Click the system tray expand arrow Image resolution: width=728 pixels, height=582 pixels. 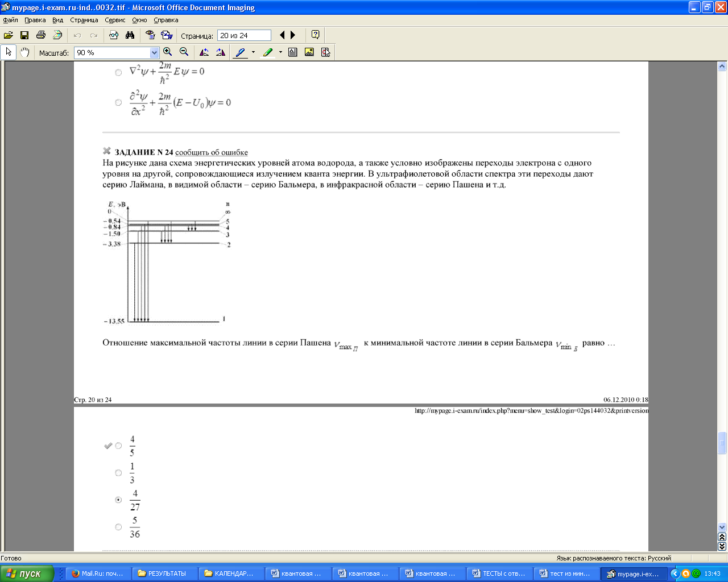pyautogui.click(x=676, y=573)
